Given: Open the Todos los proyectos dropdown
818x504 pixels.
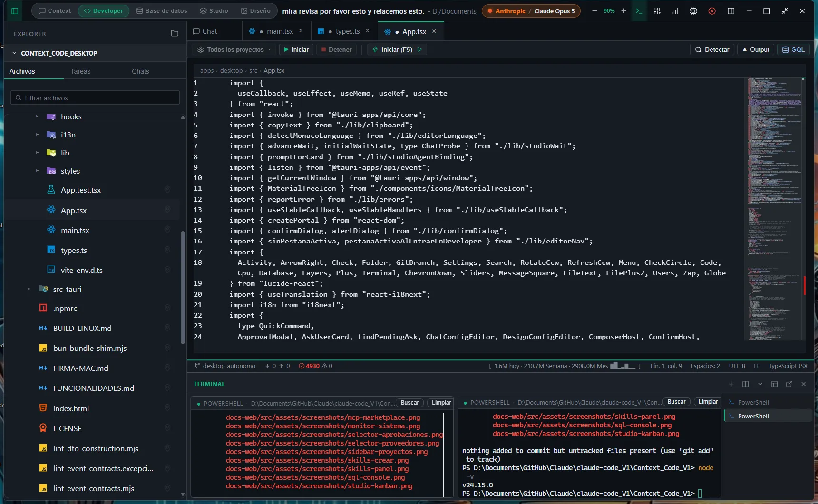Looking at the screenshot, I should click(234, 49).
